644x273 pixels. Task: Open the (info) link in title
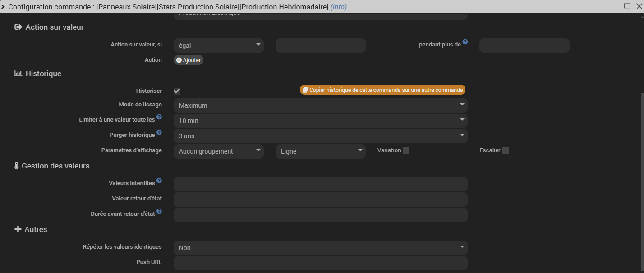pos(338,7)
